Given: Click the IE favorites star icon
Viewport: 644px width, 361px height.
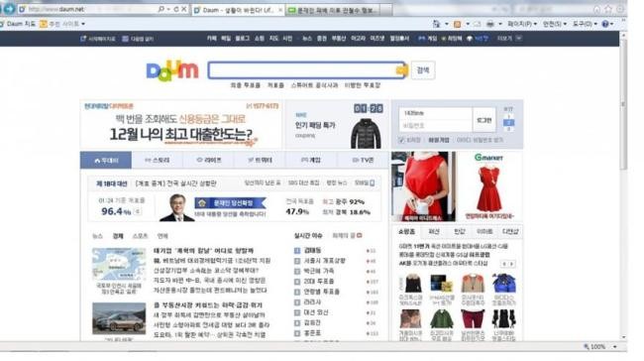Looking at the screenshot, I should [x=608, y=9].
